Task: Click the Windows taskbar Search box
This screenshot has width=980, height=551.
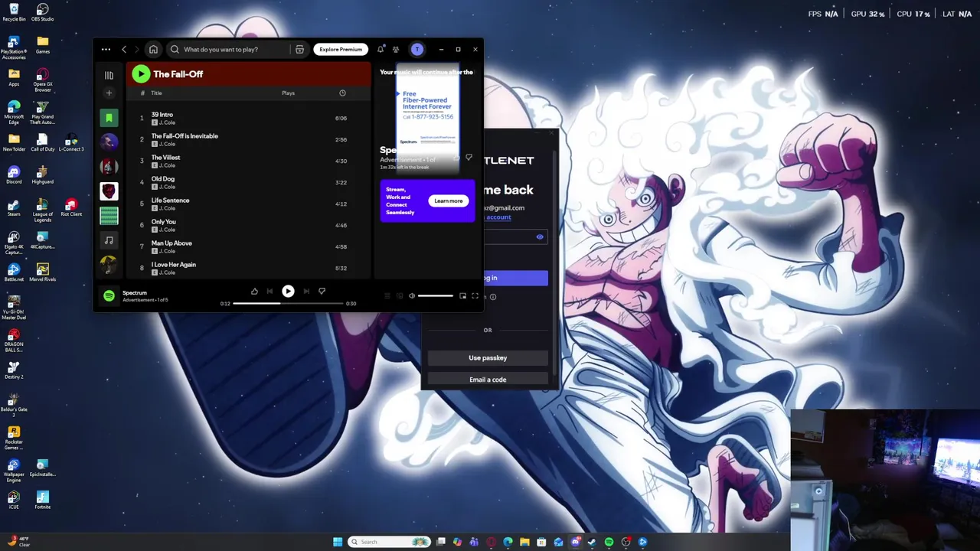Action: tap(390, 542)
